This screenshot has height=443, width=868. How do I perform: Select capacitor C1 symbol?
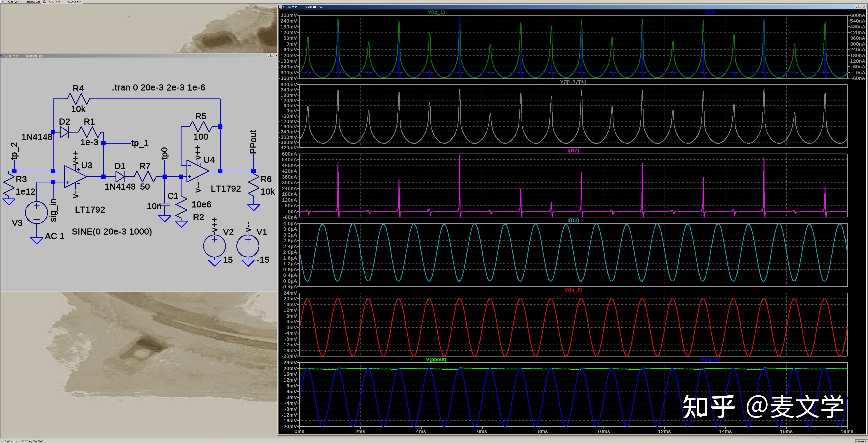click(x=164, y=204)
